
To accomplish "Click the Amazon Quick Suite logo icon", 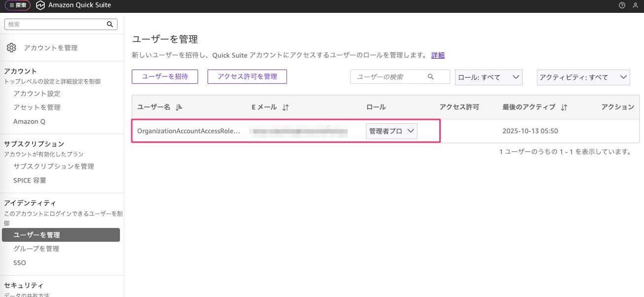I will tap(40, 5).
